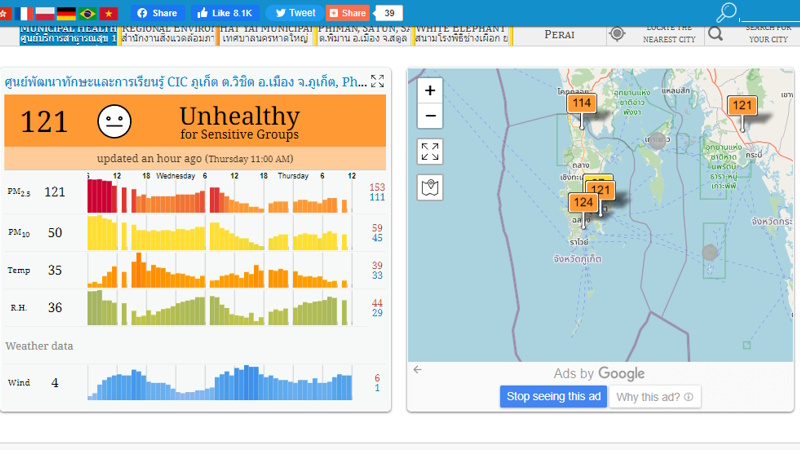This screenshot has width=800, height=450.
Task: Share the page on Facebook
Action: [x=156, y=13]
